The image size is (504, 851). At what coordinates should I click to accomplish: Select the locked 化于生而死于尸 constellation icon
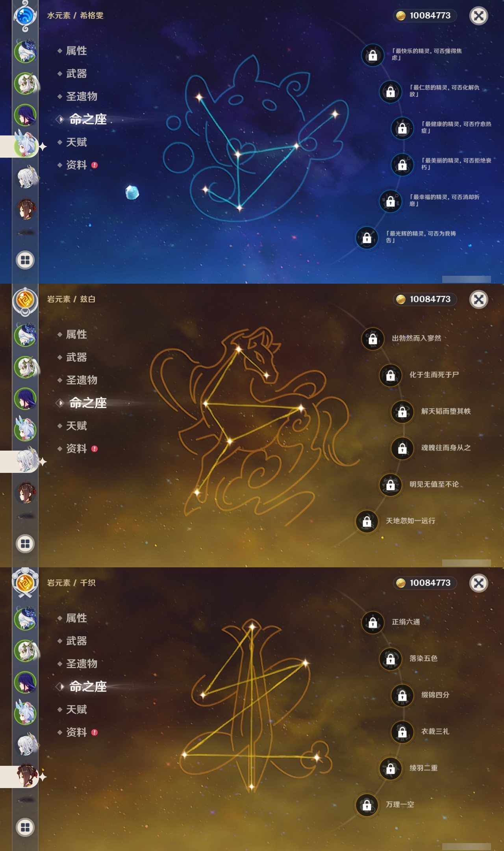[x=390, y=375]
